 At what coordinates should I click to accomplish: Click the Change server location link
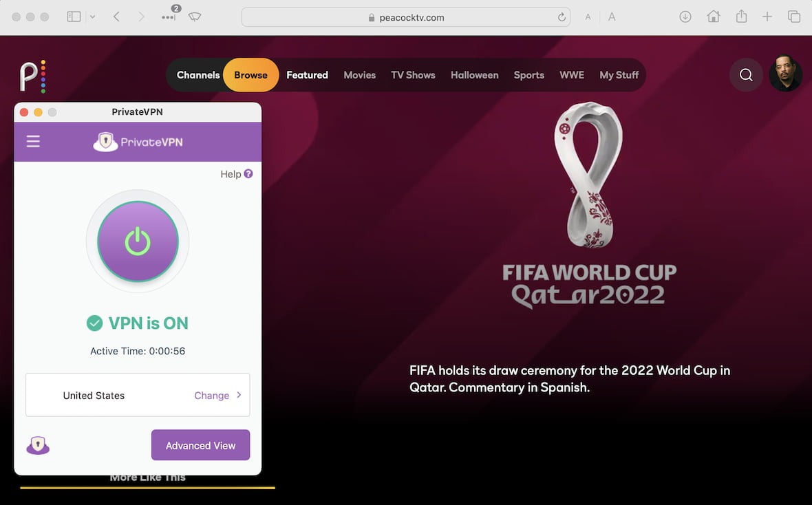click(211, 396)
